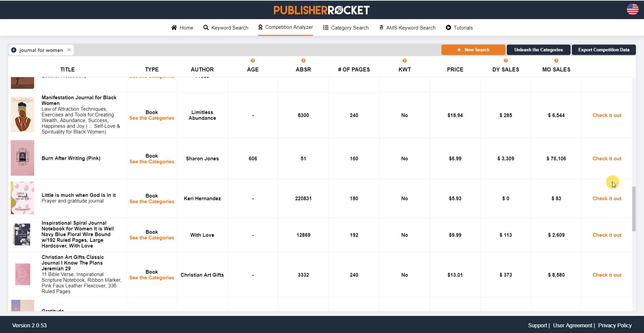Check out Manifestation Journal for Black Women
The width and height of the screenshot is (644, 333).
pos(606,115)
